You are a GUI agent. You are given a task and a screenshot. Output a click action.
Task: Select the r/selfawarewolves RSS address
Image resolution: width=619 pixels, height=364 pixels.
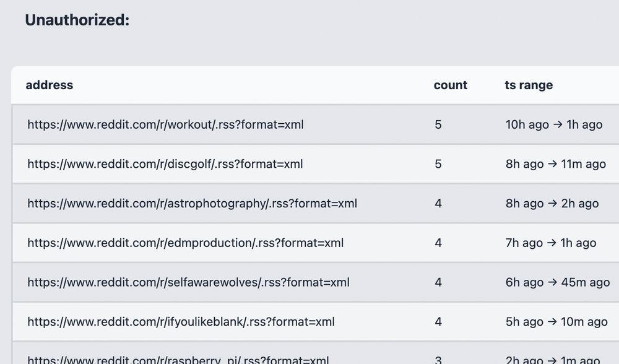coord(188,282)
